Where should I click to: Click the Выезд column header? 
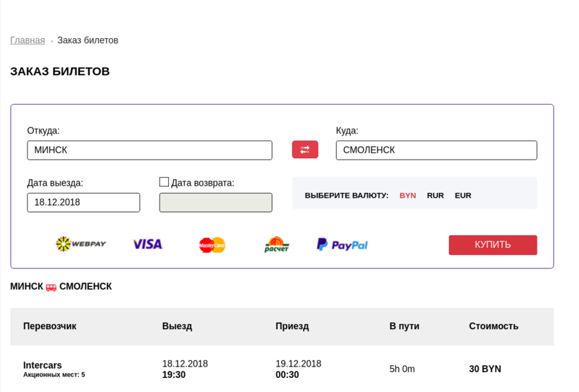point(177,326)
